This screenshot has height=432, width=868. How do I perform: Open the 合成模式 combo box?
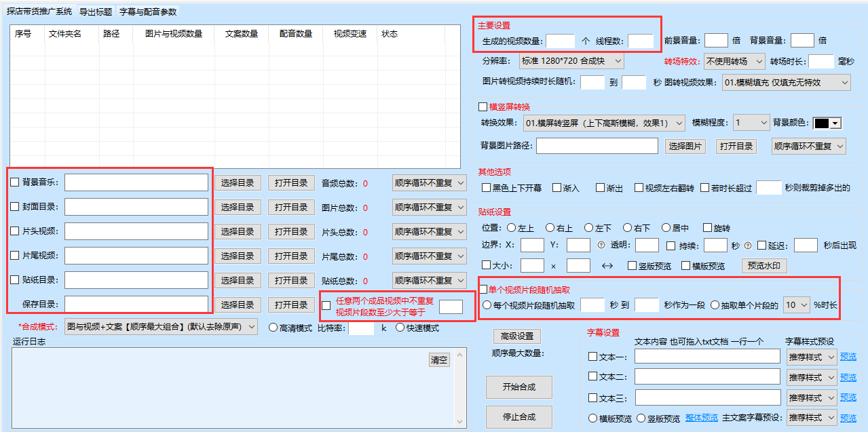tap(161, 327)
